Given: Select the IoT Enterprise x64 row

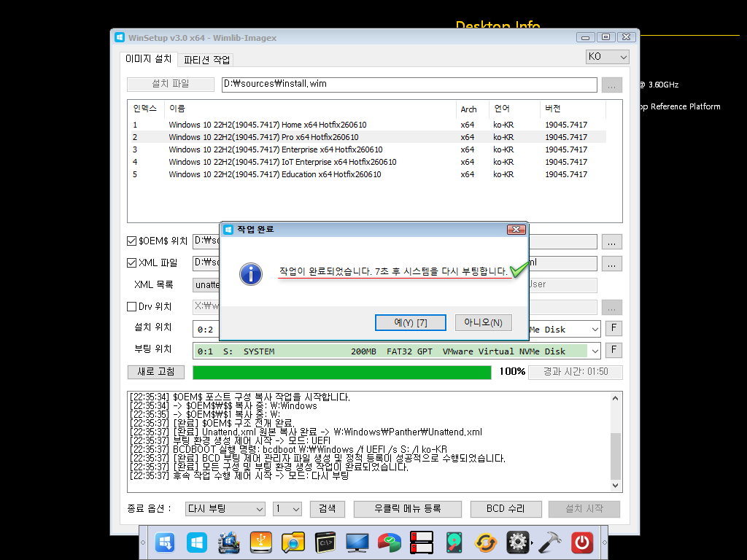Looking at the screenshot, I should 368,162.
